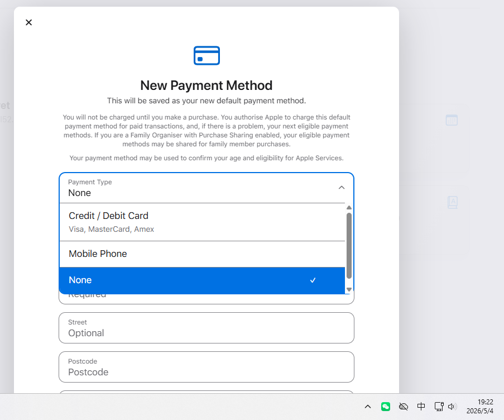Focus the Street input field
Screen dimensions: 504x420
tap(207, 328)
